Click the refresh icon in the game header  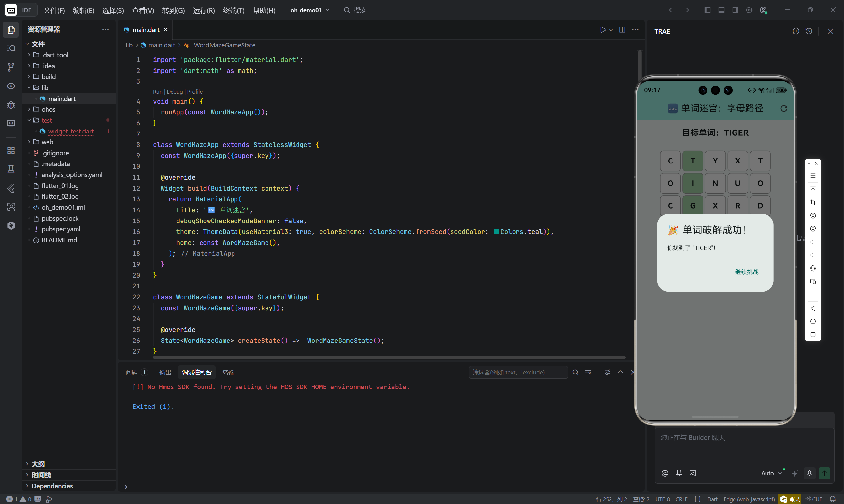784,108
